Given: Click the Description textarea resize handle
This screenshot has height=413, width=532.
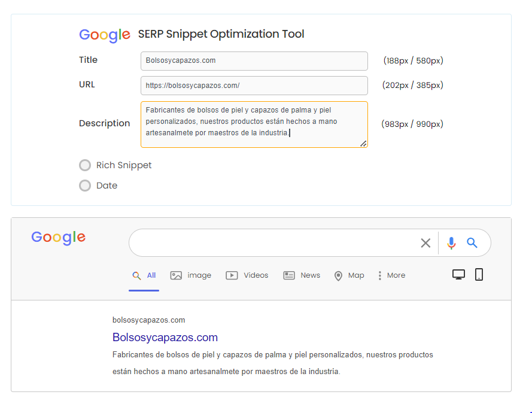Looking at the screenshot, I should click(x=363, y=144).
